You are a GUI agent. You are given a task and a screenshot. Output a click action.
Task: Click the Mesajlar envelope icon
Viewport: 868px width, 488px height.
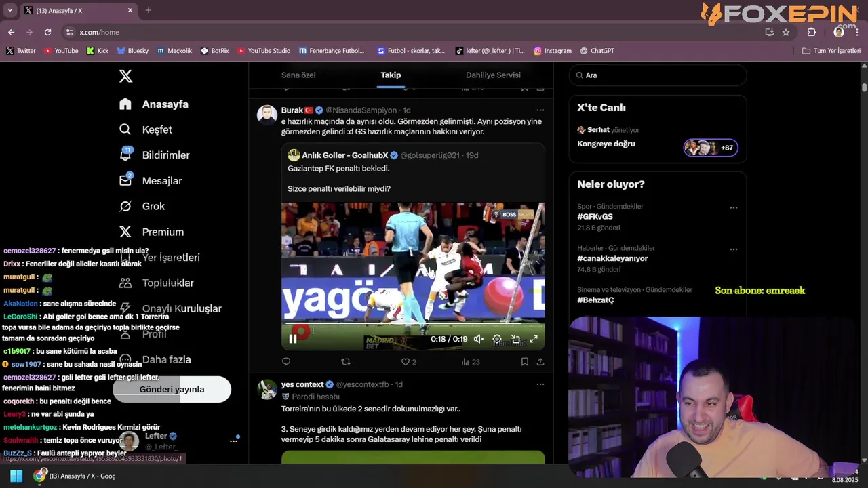click(x=125, y=180)
